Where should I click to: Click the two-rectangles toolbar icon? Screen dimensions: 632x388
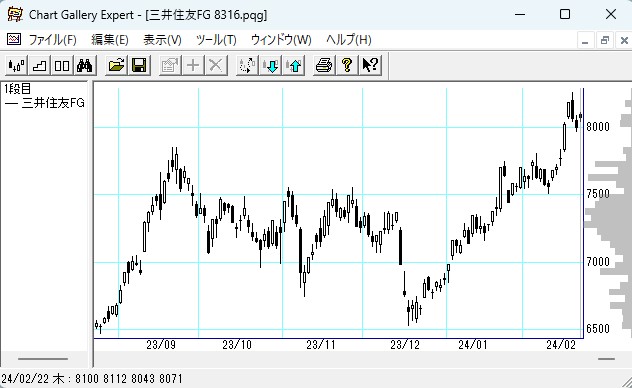[x=62, y=65]
